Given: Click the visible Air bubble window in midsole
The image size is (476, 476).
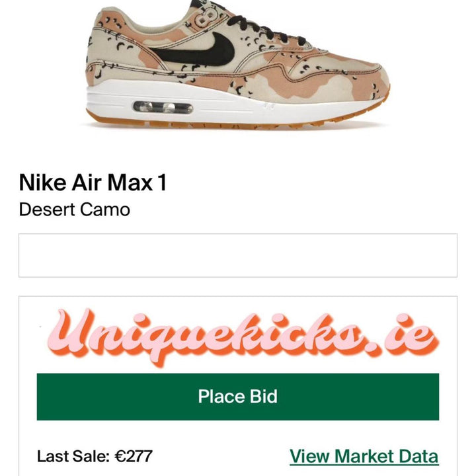Looking at the screenshot, I should coord(163,108).
